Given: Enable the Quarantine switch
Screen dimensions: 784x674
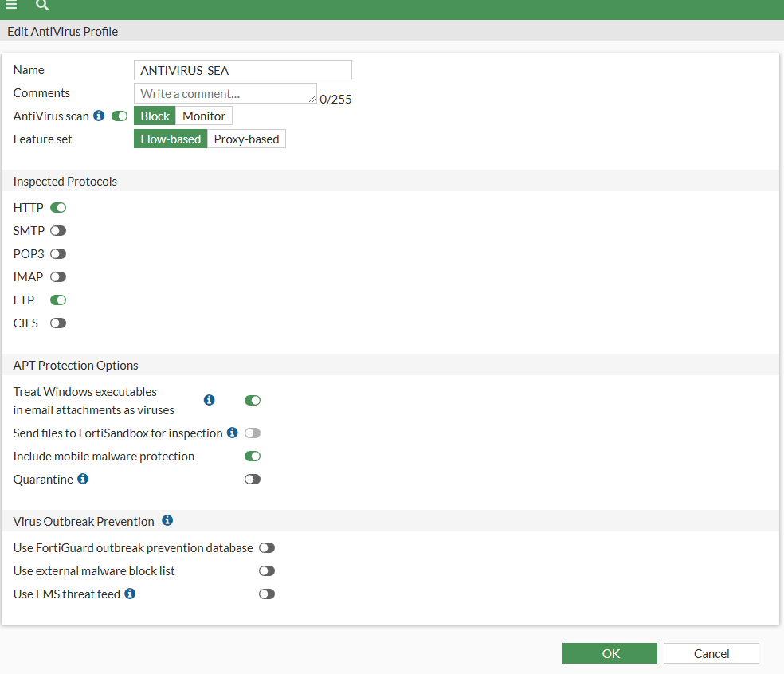Looking at the screenshot, I should pyautogui.click(x=253, y=480).
